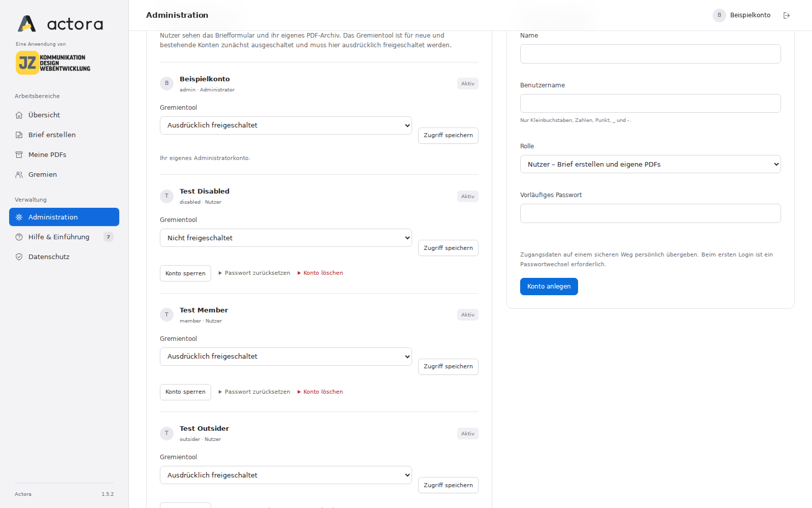Navigate to Gremien
Viewport: 812px width, 508px height.
coord(64,175)
